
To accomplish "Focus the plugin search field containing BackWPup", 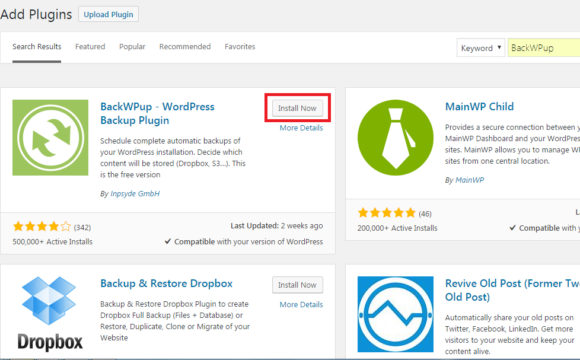I will tap(544, 48).
